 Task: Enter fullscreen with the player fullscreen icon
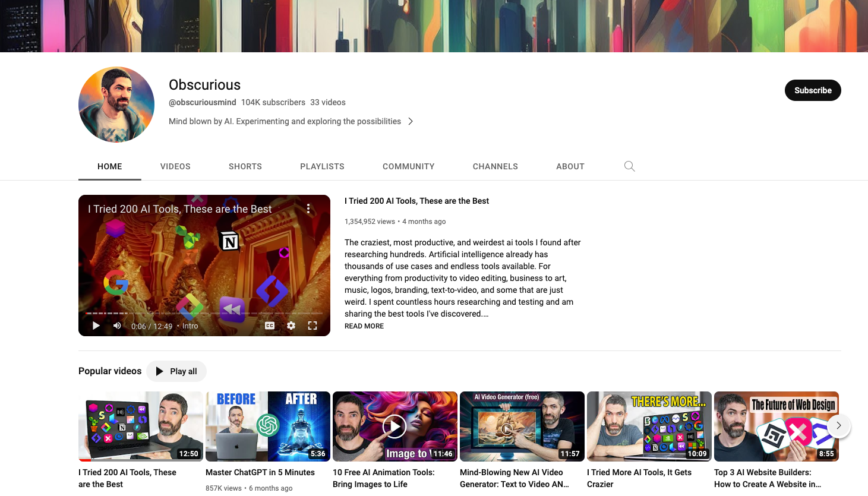pos(313,325)
